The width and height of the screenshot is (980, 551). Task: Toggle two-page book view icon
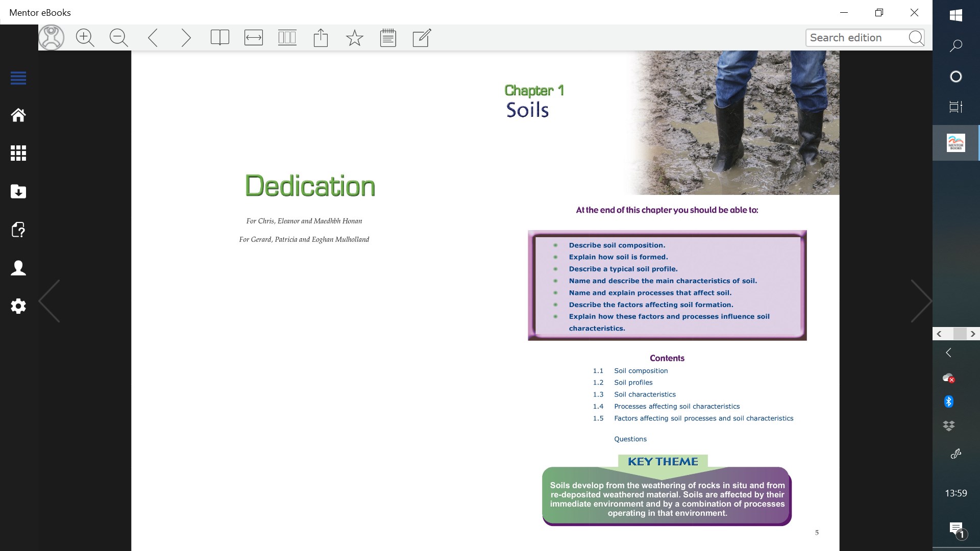coord(219,38)
